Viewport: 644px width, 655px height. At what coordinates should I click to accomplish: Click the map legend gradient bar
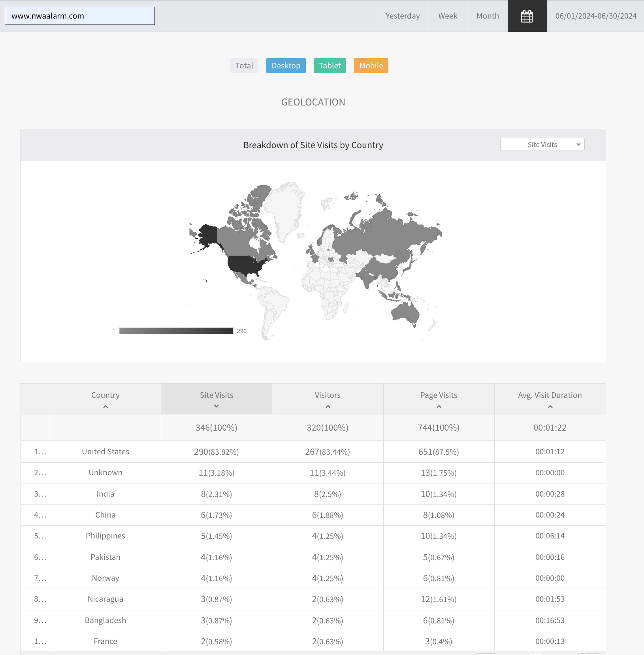tap(176, 331)
